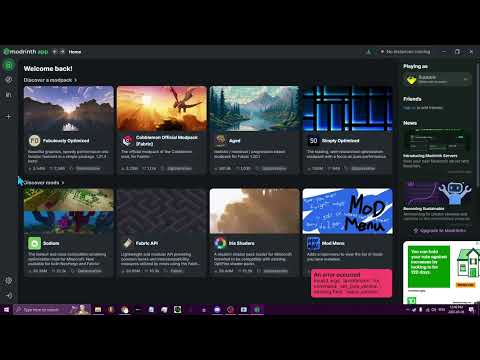
Task: Open Settings gear in sidebar
Action: click(x=9, y=281)
